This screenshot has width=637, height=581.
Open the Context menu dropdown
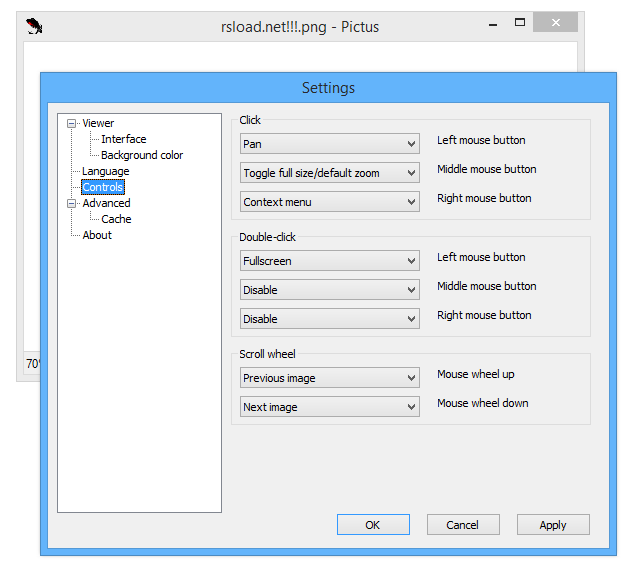click(329, 202)
